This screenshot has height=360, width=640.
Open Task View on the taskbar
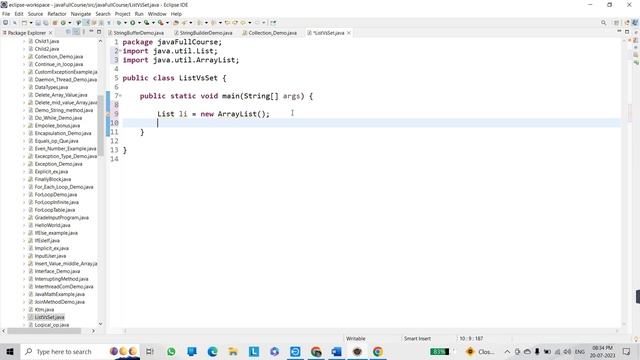pyautogui.click(x=150, y=351)
